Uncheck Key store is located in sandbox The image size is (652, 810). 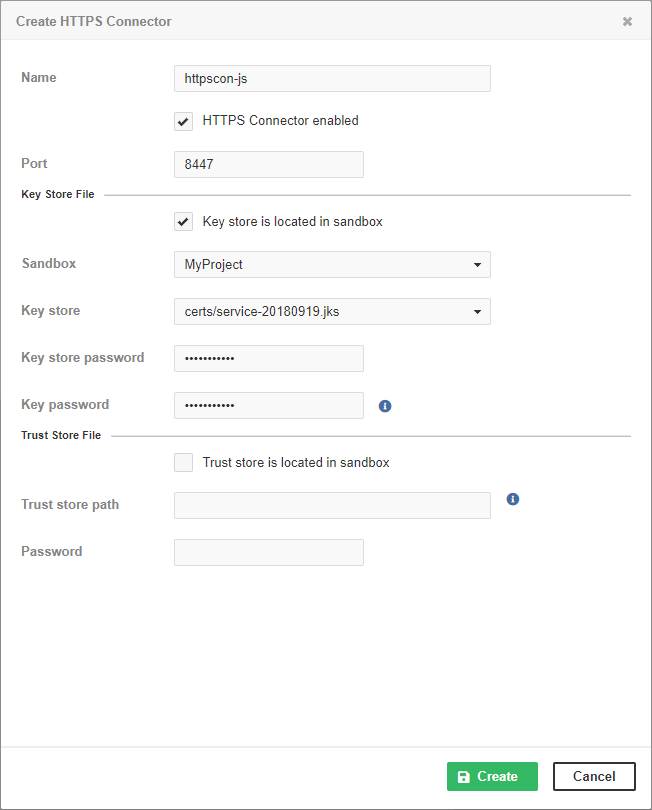[x=183, y=221]
